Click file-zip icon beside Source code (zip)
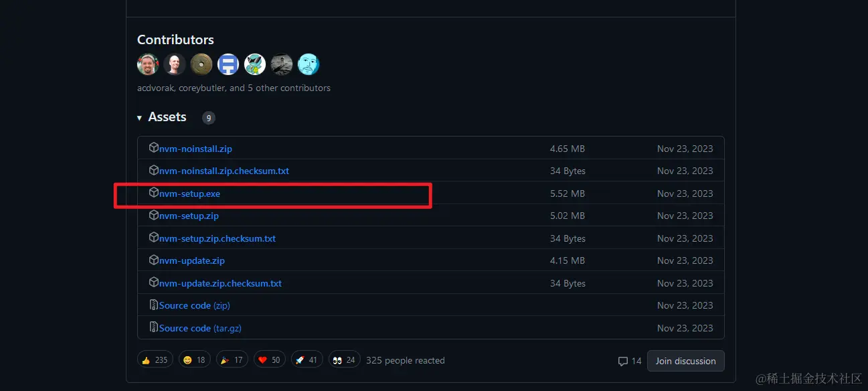 pyautogui.click(x=154, y=305)
